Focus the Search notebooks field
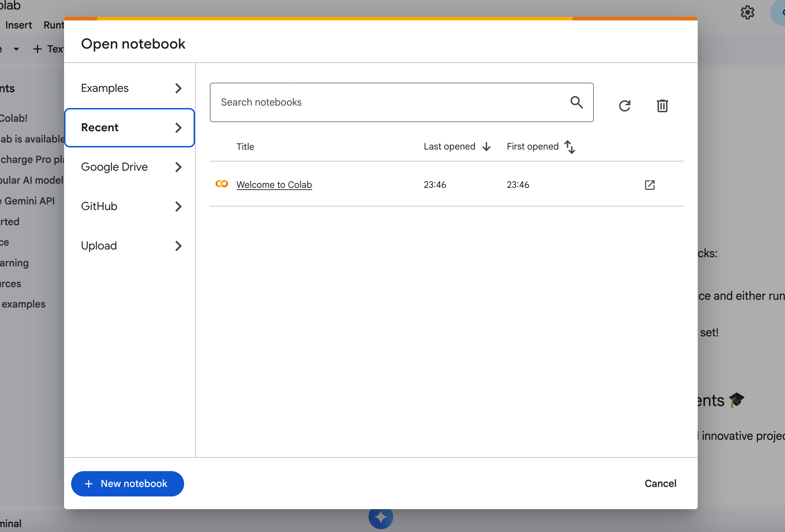The image size is (785, 532). click(x=387, y=102)
